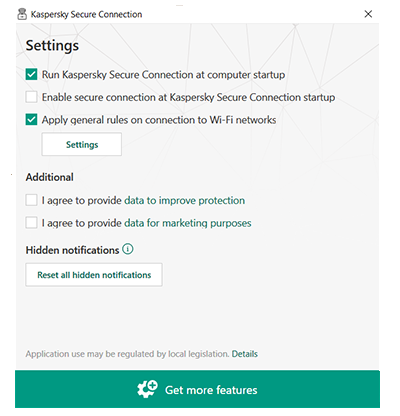Open the data to improve protection link
The image size is (400, 416).
(x=184, y=200)
